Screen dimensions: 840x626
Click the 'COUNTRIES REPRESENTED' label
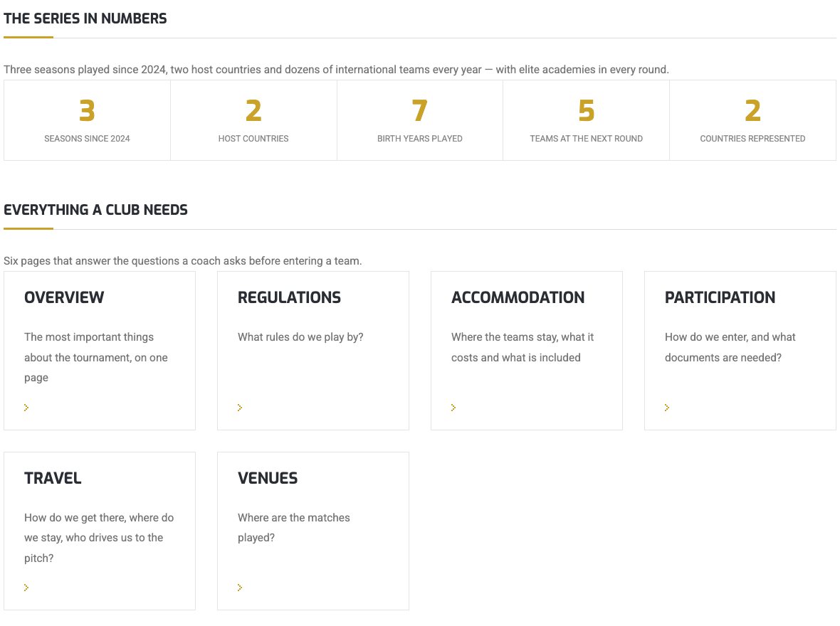[752, 139]
